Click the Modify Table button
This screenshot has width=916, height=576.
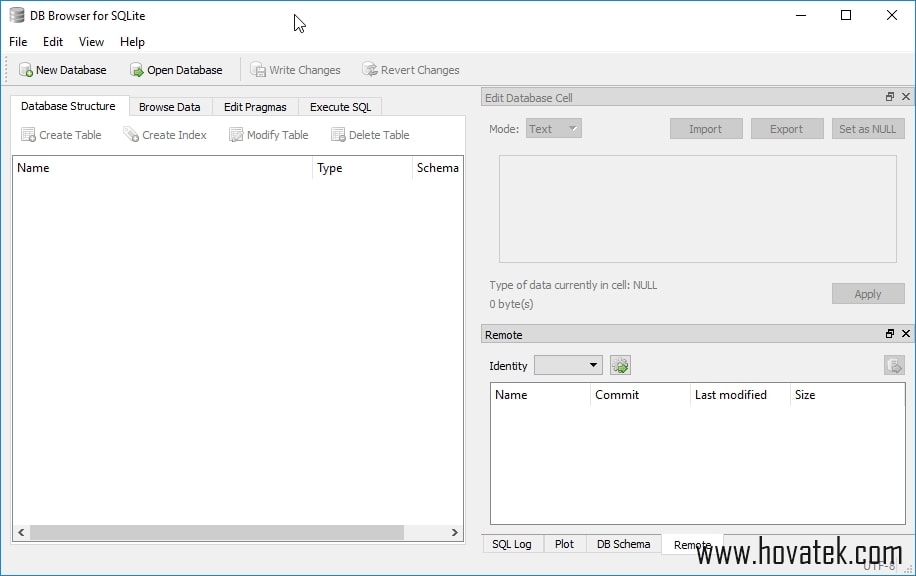[x=269, y=135]
